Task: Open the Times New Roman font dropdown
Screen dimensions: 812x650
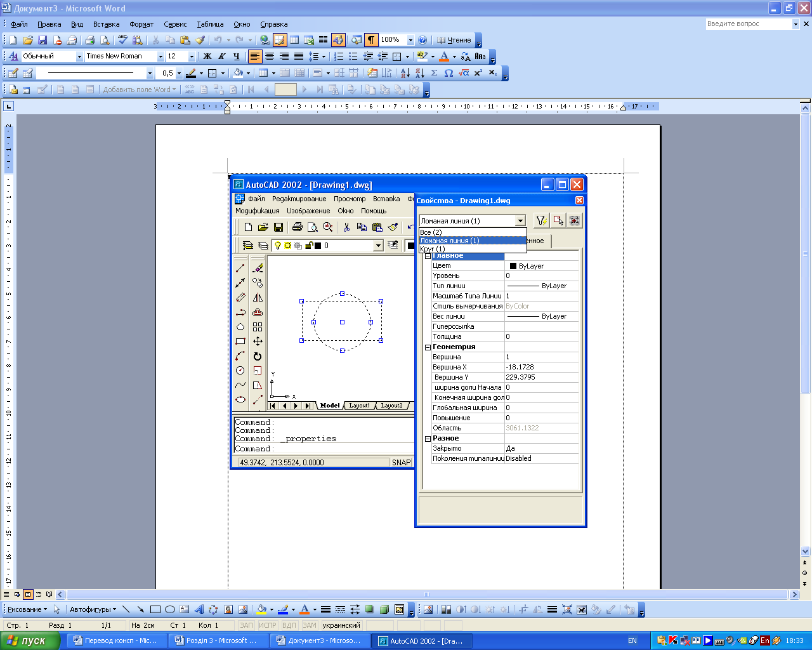Action: click(x=160, y=56)
